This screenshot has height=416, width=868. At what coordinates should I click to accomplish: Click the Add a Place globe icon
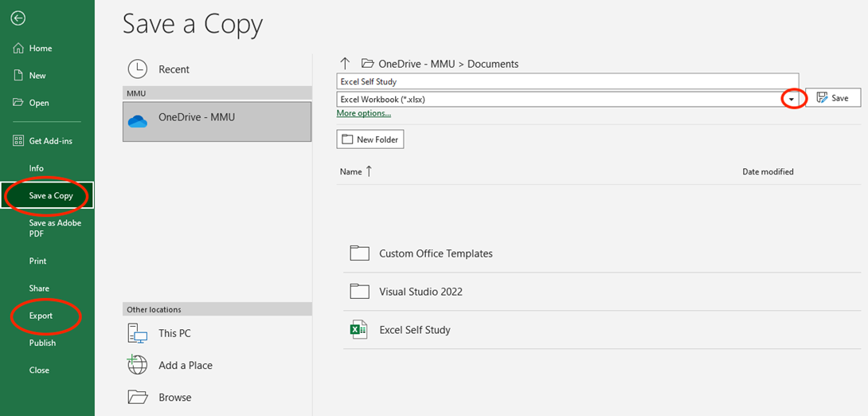(x=137, y=365)
